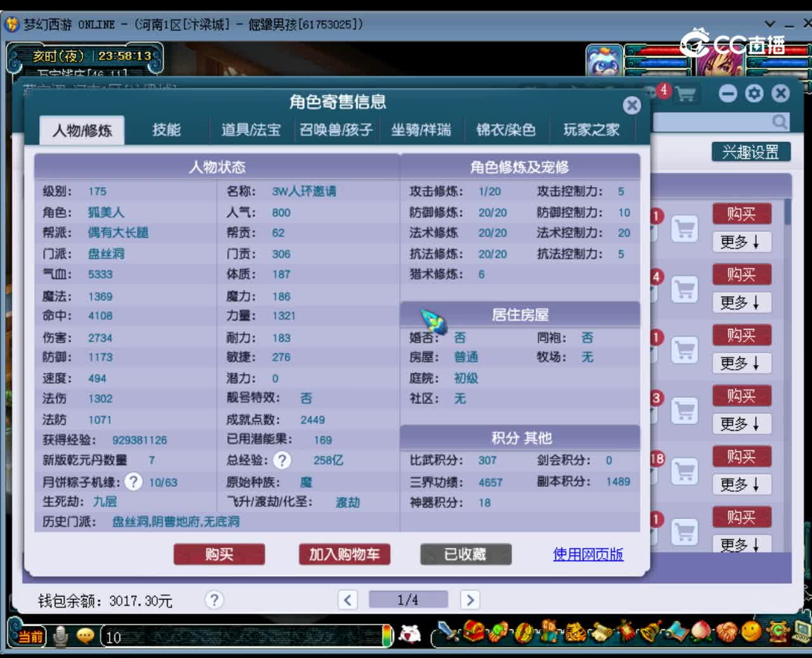Click the game clock 23:58:13
This screenshot has height=658, width=812.
pyautogui.click(x=124, y=56)
